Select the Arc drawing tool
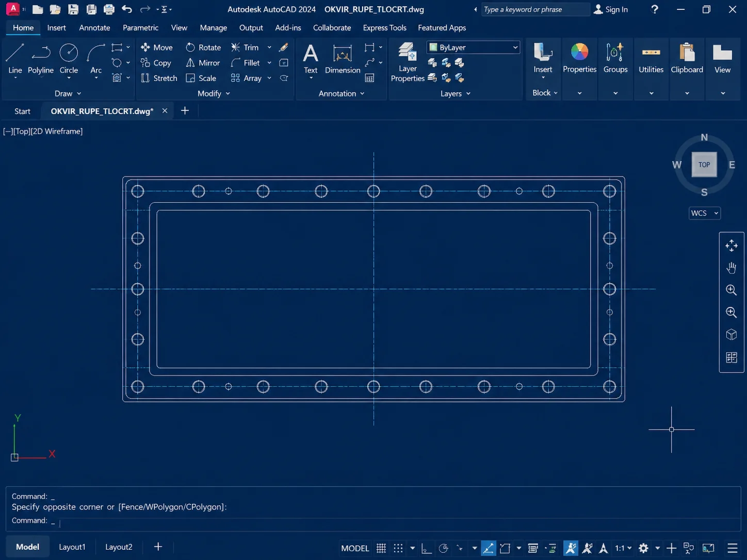 96,58
